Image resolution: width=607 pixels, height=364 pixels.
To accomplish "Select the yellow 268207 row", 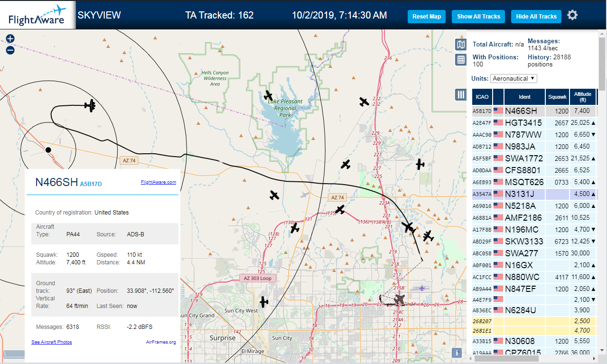I will [535, 321].
